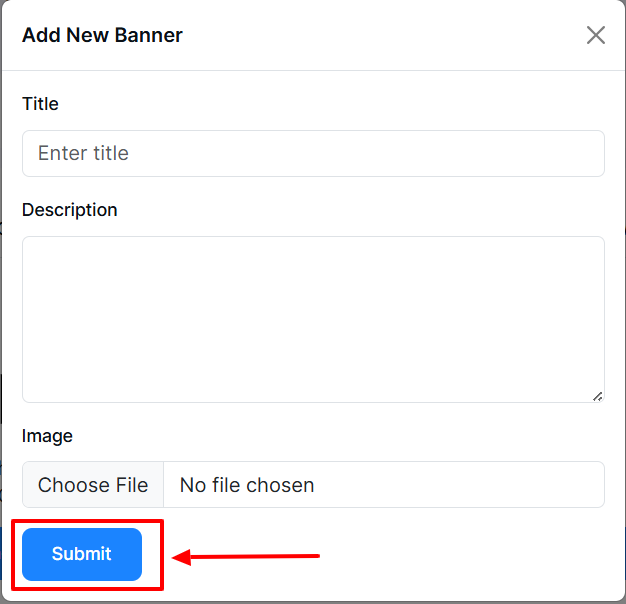This screenshot has width=626, height=604.
Task: Click the "Add New Banner" heading
Action: [102, 36]
